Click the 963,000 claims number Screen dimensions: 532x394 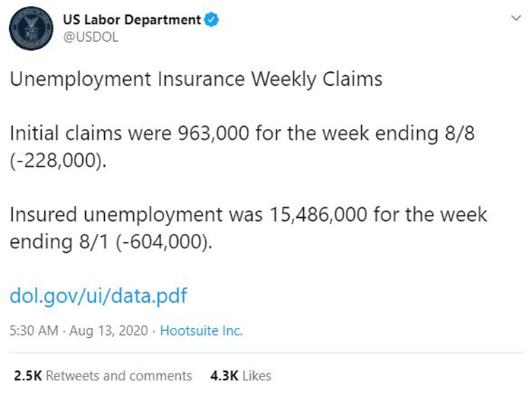coord(214,133)
